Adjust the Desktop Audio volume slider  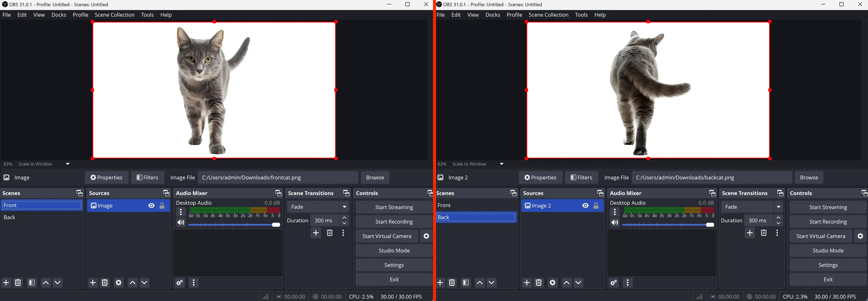click(276, 224)
